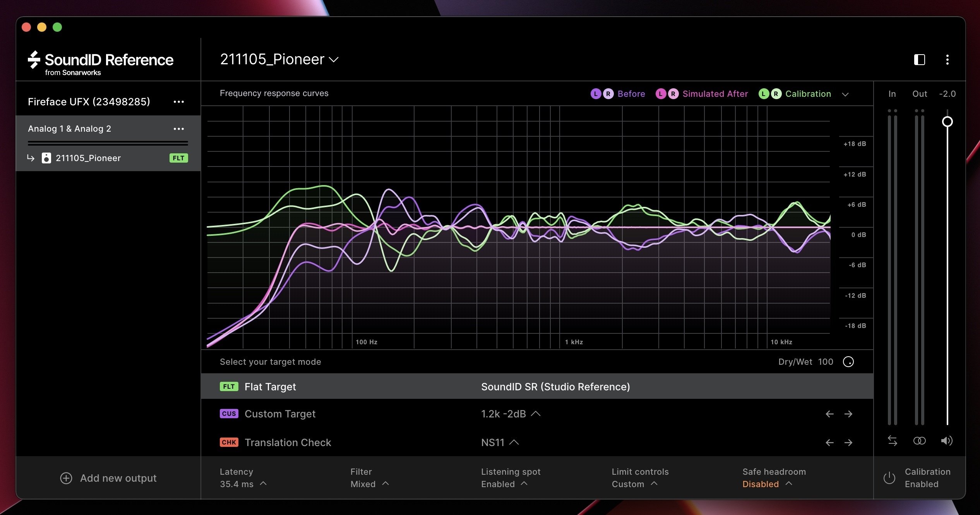
Task: Select the 211105_Pioneer profile row
Action: coord(108,158)
